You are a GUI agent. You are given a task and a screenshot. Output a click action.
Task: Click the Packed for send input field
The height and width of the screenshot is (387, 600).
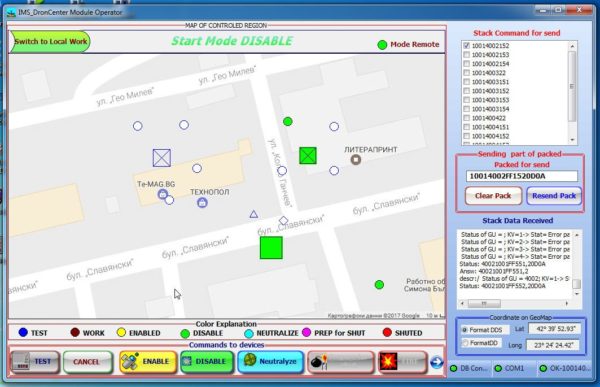point(522,176)
